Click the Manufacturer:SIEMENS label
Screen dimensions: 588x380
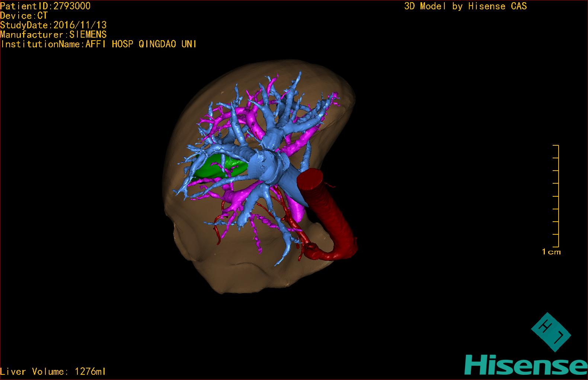[x=53, y=35]
